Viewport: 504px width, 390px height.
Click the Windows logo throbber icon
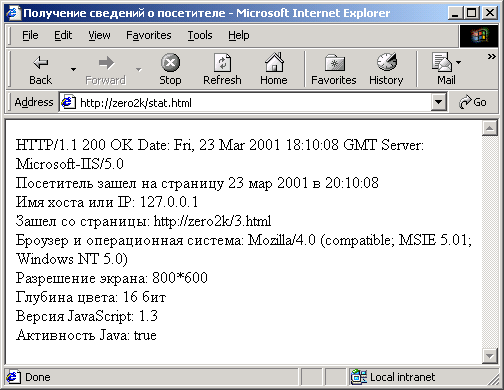coord(479,36)
